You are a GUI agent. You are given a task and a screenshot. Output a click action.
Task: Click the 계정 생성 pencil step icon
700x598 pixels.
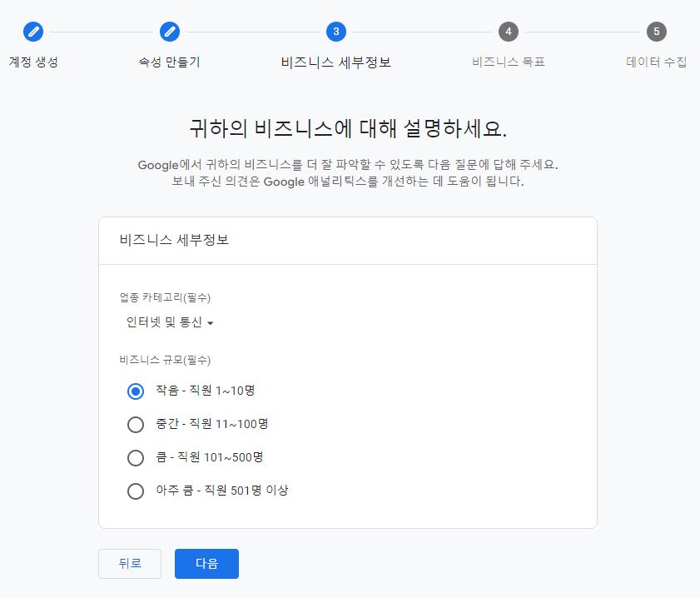pyautogui.click(x=33, y=32)
